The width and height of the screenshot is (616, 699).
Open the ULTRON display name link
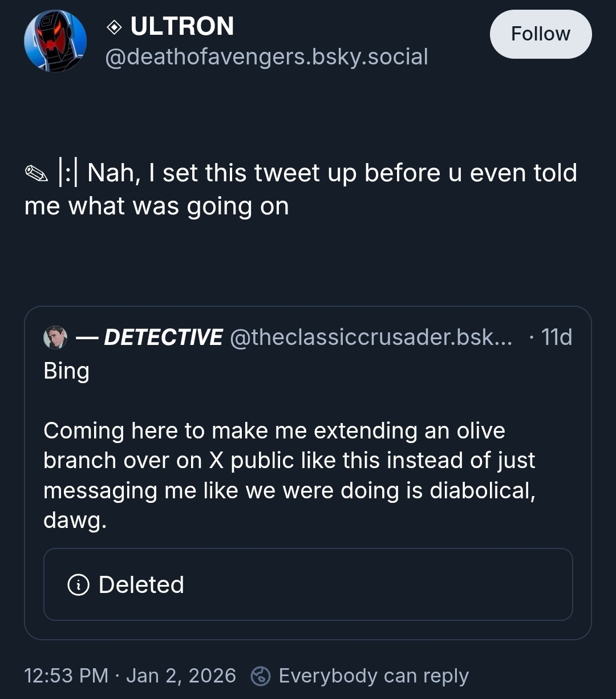point(182,26)
